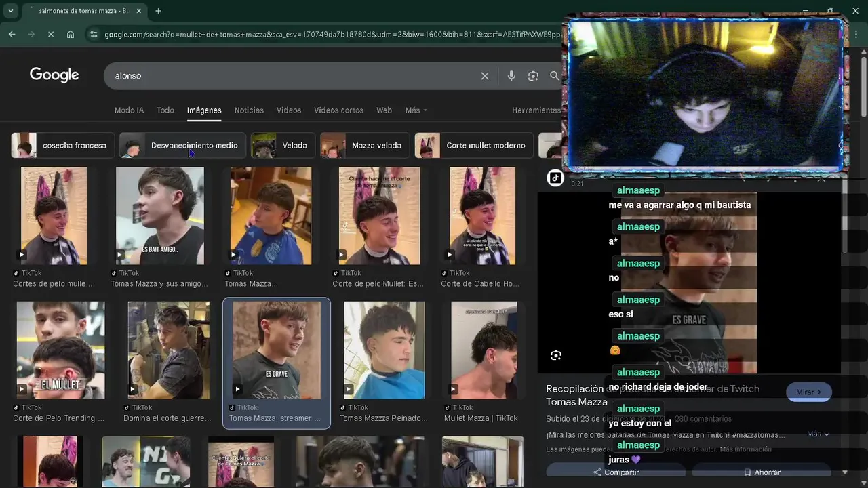Select the Mazza velada chip
Screen dimensions: 868x488
click(x=365, y=145)
